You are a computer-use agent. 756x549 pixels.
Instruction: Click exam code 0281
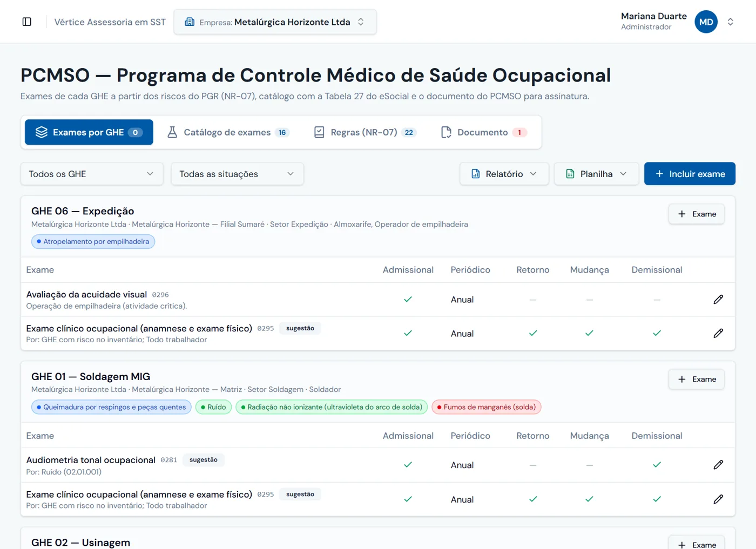tap(169, 460)
